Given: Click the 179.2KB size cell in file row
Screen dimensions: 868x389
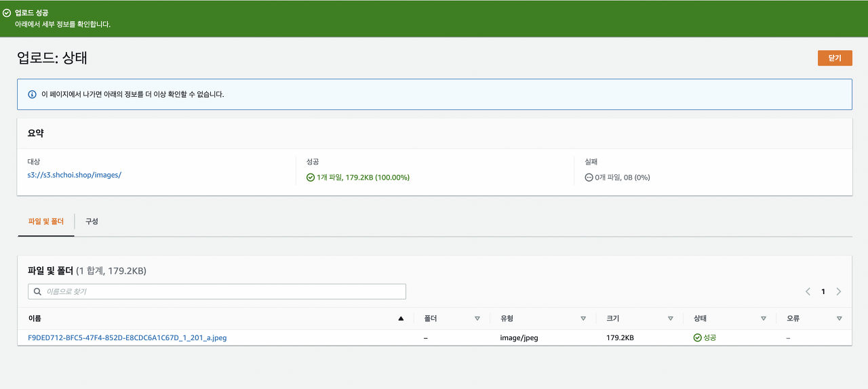Looking at the screenshot, I should click(620, 337).
